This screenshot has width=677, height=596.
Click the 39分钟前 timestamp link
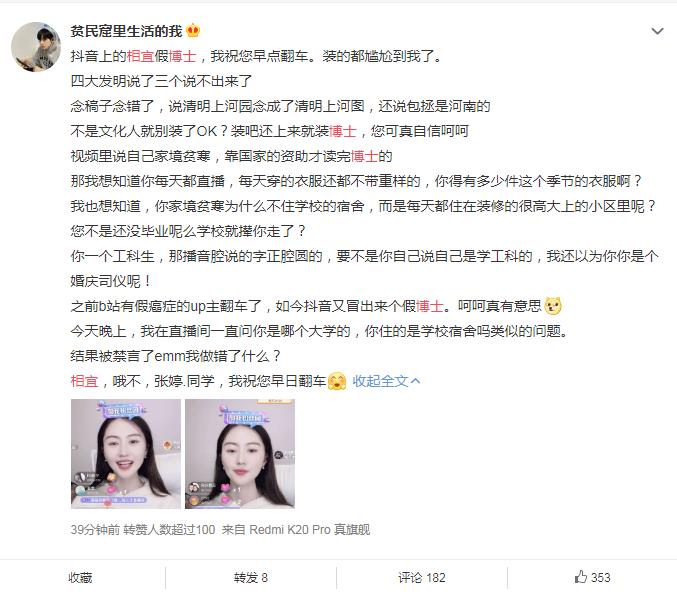pyautogui.click(x=95, y=529)
